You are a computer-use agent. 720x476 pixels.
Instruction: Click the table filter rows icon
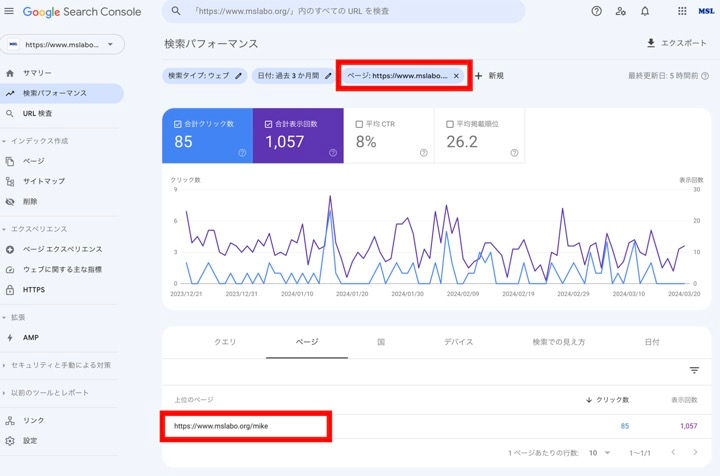pos(694,370)
